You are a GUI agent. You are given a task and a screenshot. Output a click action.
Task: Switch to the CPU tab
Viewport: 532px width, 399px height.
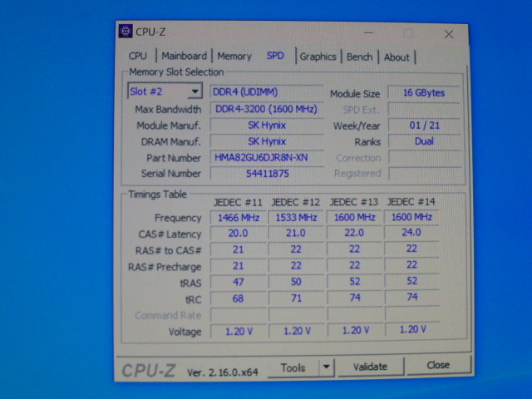click(x=138, y=56)
